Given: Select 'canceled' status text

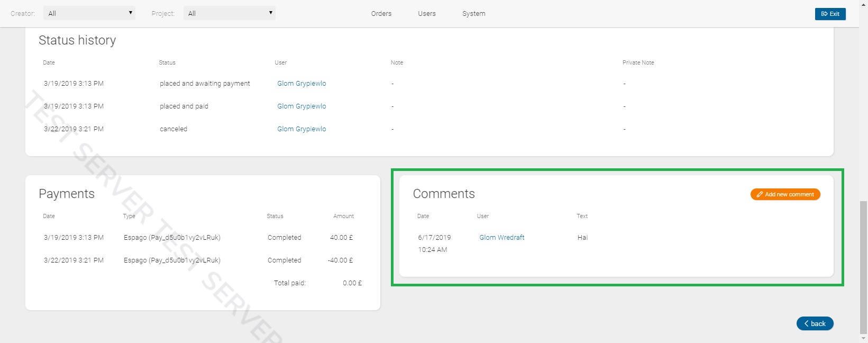Looking at the screenshot, I should point(173,129).
